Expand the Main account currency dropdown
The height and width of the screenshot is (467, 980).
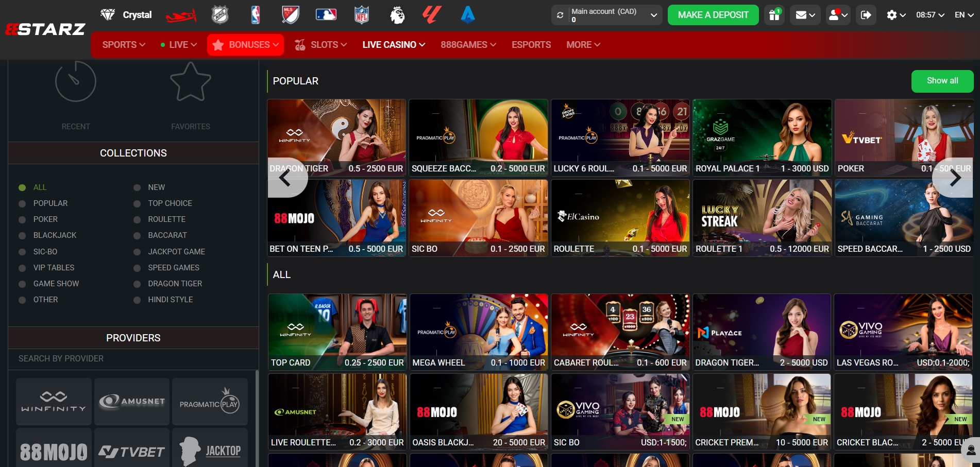click(x=653, y=15)
